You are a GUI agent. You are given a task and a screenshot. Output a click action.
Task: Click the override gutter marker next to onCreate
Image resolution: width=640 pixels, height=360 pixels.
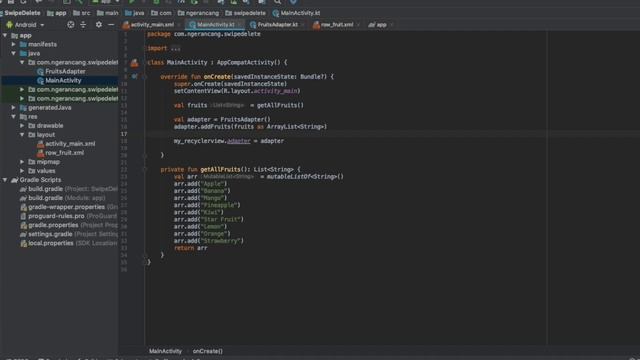[134, 77]
